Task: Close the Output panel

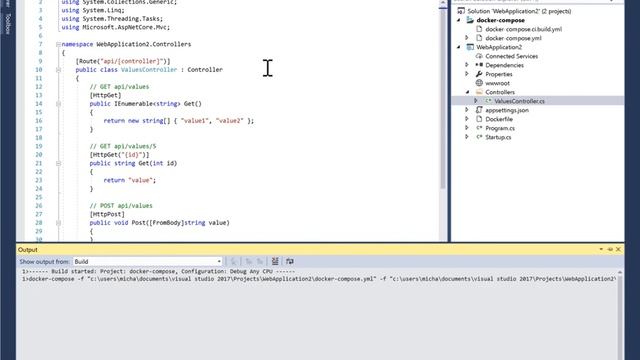Action: pos(618,249)
